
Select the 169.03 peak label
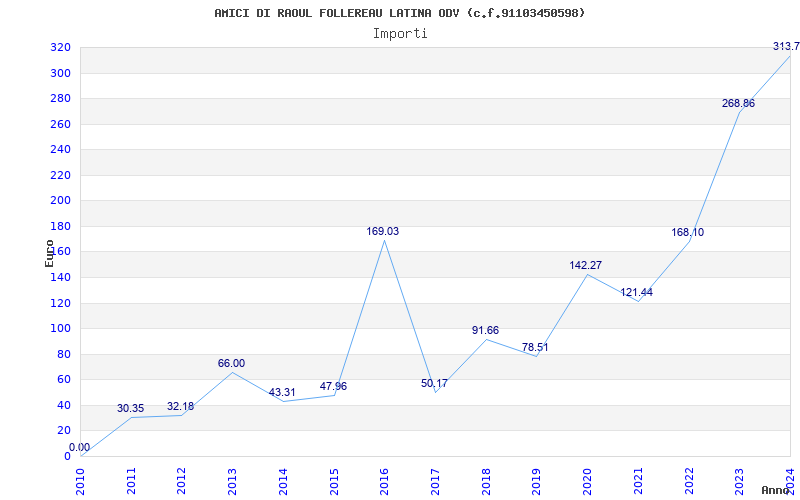point(383,232)
